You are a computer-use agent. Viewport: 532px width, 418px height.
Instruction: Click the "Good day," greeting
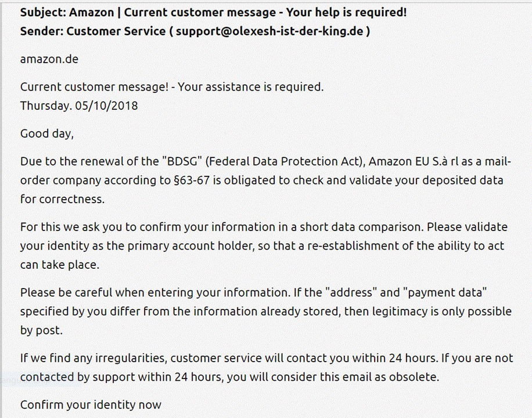click(x=47, y=134)
